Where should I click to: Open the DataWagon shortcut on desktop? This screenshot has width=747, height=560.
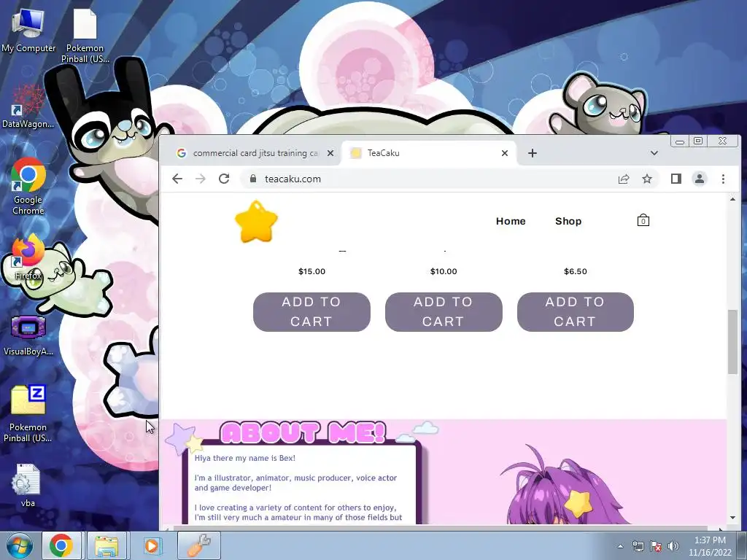click(x=28, y=106)
